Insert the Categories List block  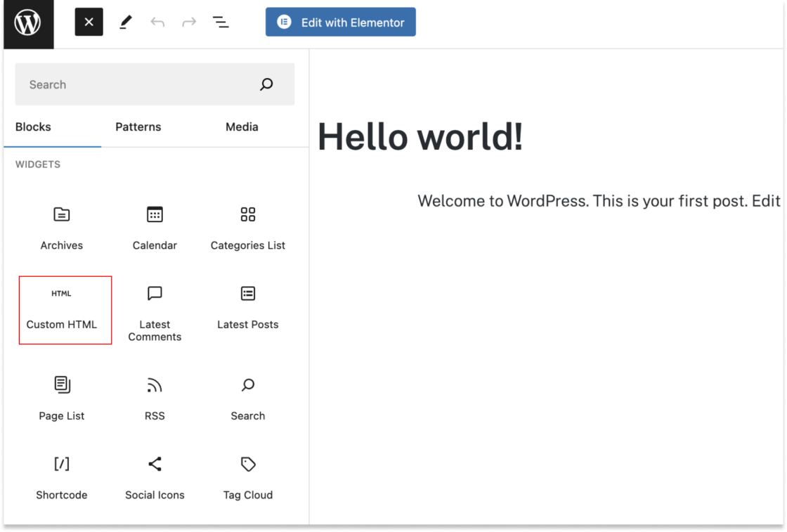(x=247, y=225)
